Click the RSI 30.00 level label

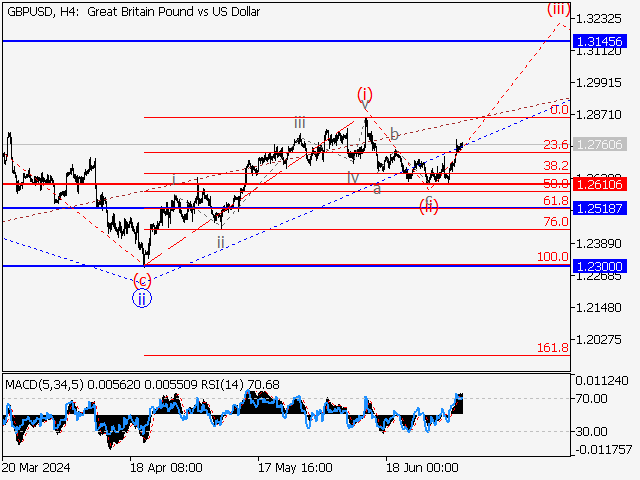[x=592, y=431]
